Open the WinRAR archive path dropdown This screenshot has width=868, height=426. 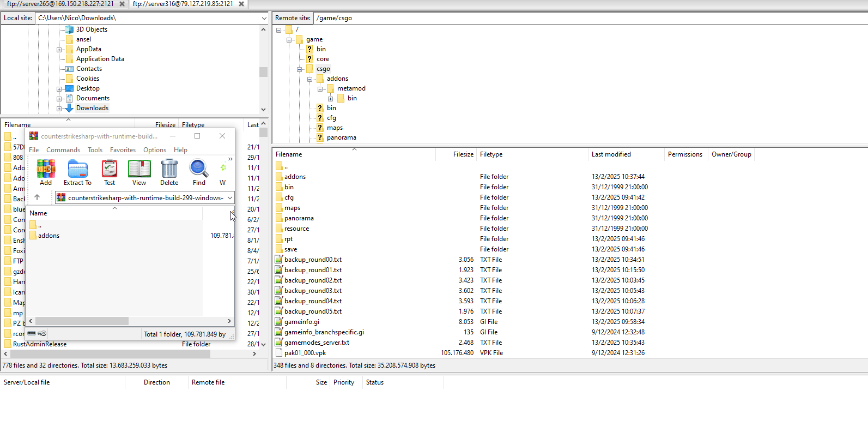230,197
